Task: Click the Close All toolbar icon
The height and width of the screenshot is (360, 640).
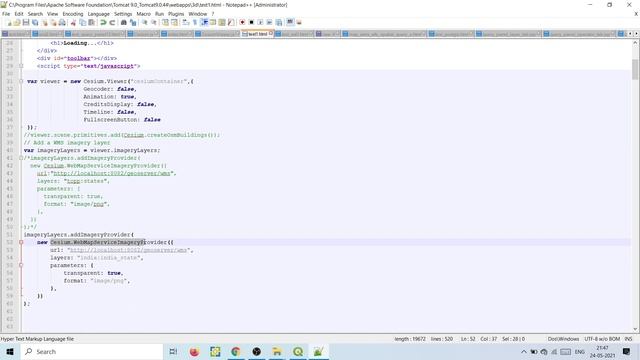Action: pyautogui.click(x=53, y=22)
